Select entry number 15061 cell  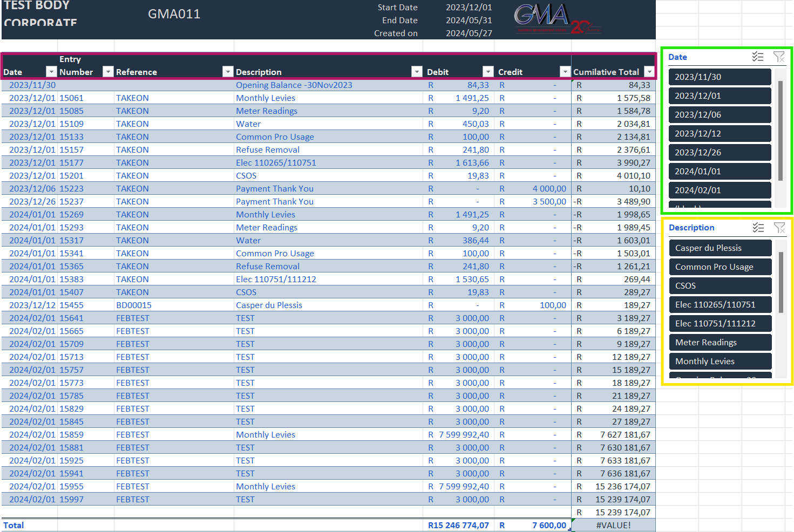85,98
